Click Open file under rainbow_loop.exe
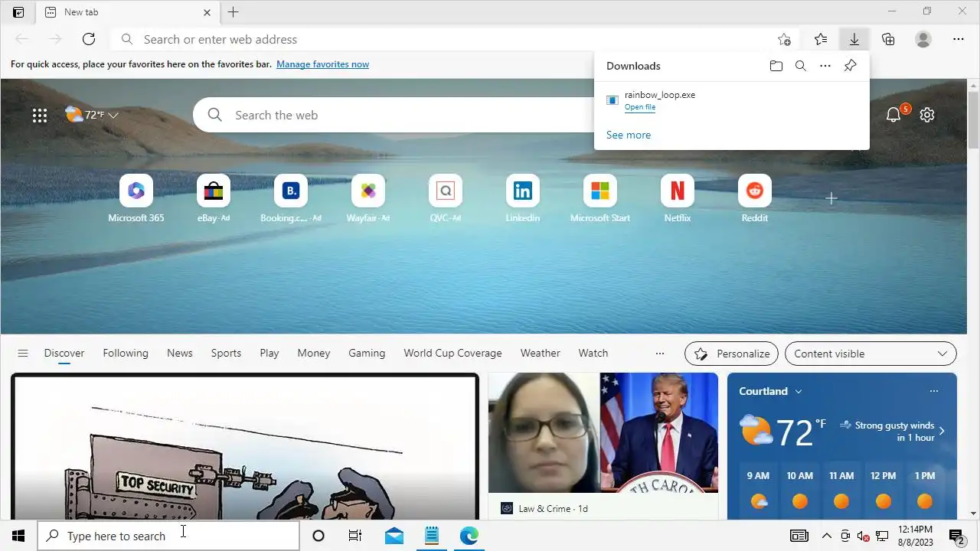 pyautogui.click(x=640, y=107)
